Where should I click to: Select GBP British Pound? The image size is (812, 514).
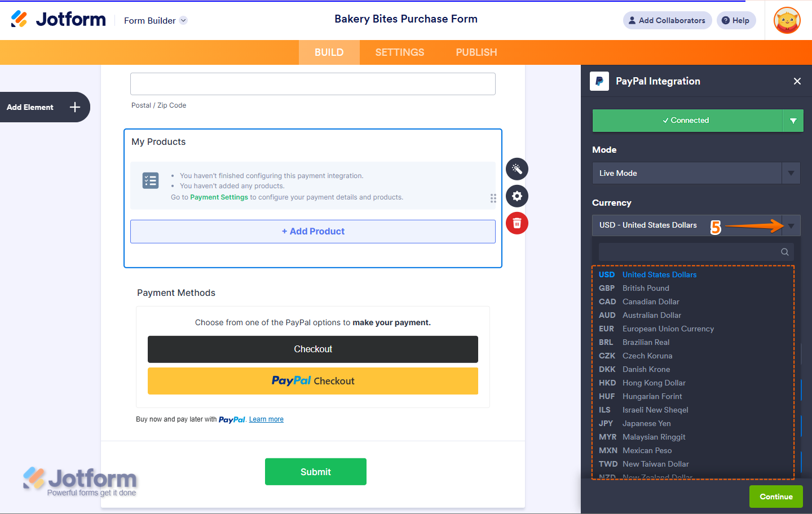(693, 288)
